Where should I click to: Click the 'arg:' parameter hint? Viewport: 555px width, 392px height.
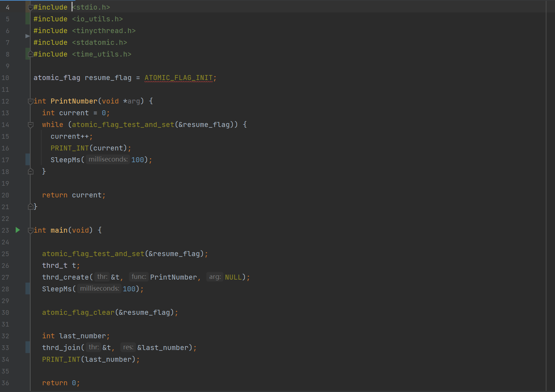(x=215, y=277)
